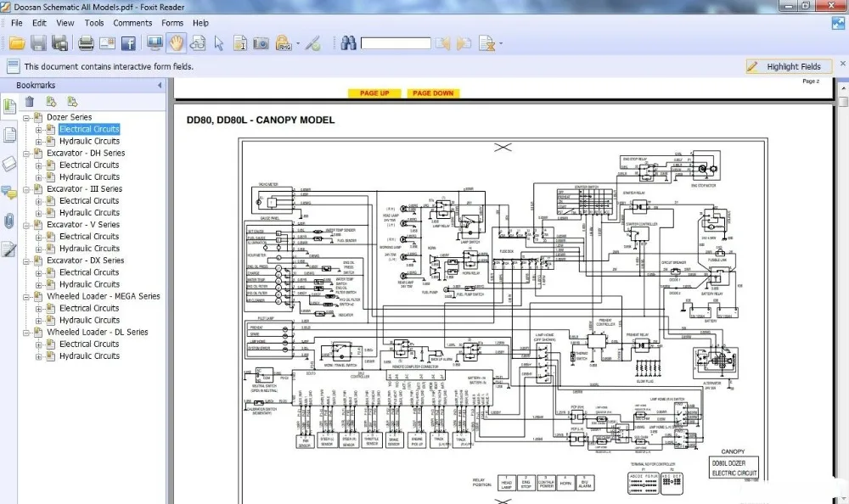The image size is (849, 504).
Task: Open the Tools menu
Action: tap(93, 23)
